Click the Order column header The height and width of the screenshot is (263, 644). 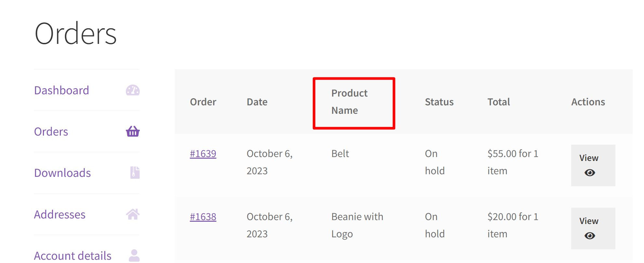tap(203, 102)
